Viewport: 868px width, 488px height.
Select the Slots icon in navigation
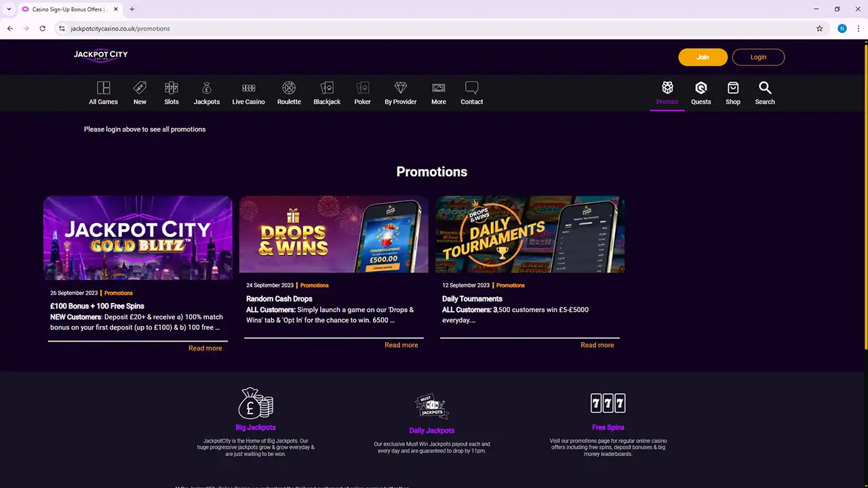[x=172, y=88]
